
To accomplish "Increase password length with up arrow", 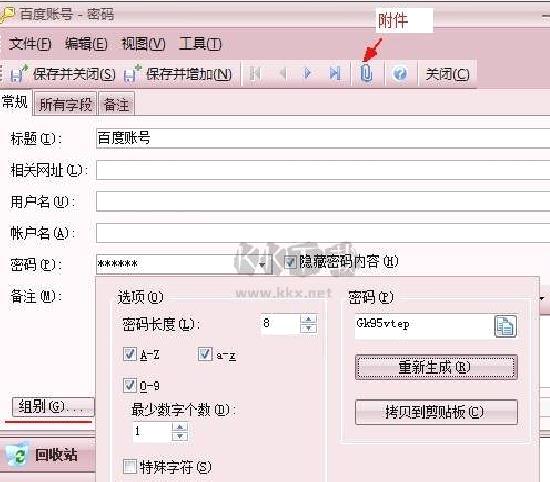I will click(x=308, y=319).
